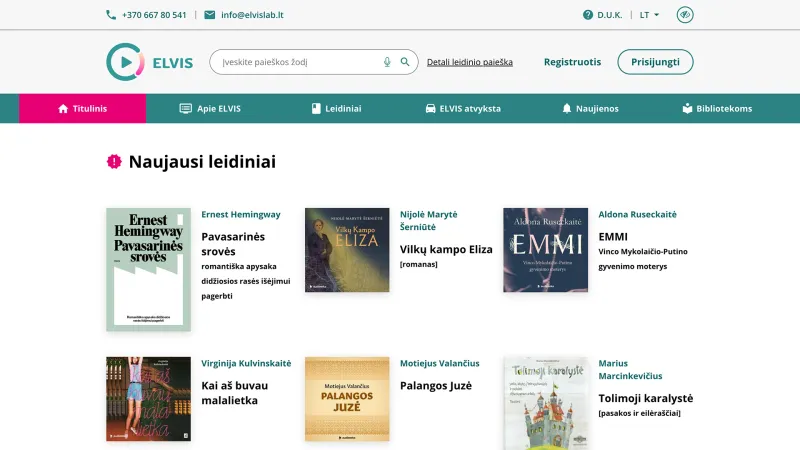
Task: Open the Tolimoji karalystė title link
Action: click(x=646, y=398)
